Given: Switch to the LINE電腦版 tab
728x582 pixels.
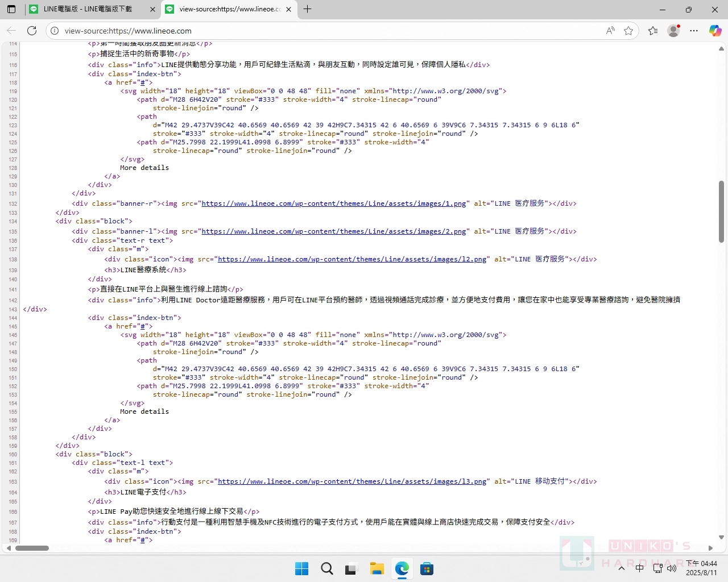Looking at the screenshot, I should [93, 9].
